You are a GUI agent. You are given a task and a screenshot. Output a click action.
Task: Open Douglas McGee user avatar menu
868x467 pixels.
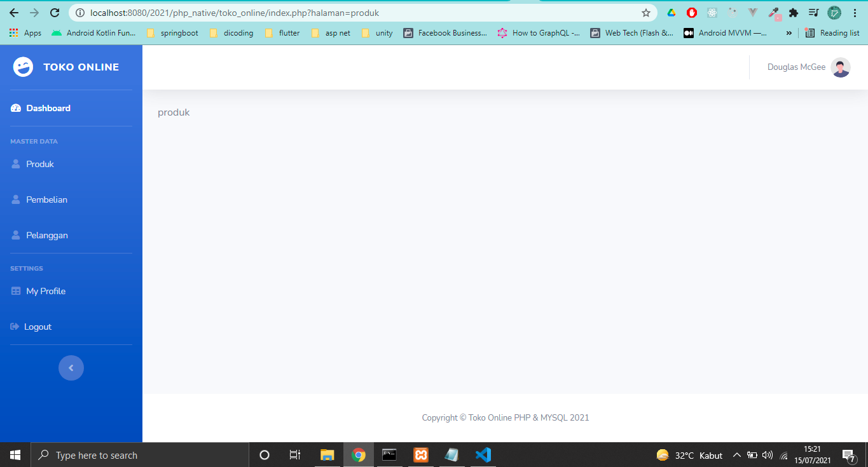[x=841, y=67]
